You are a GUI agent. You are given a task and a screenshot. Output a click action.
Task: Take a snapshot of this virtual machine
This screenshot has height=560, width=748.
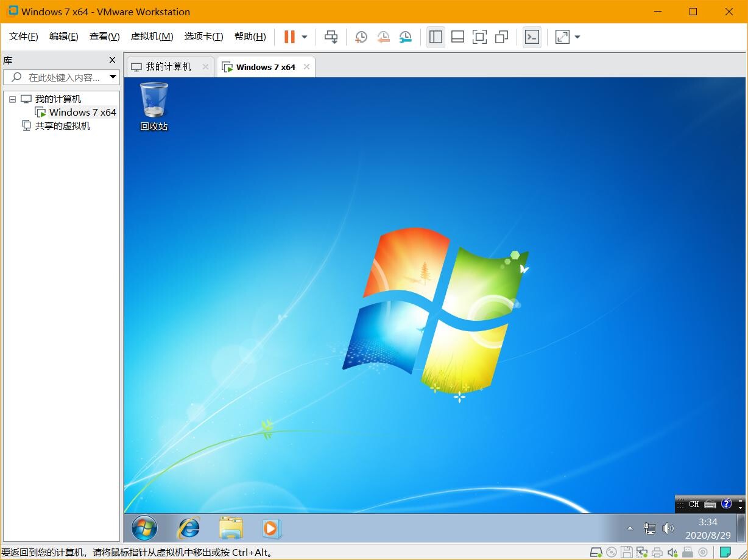[x=361, y=37]
